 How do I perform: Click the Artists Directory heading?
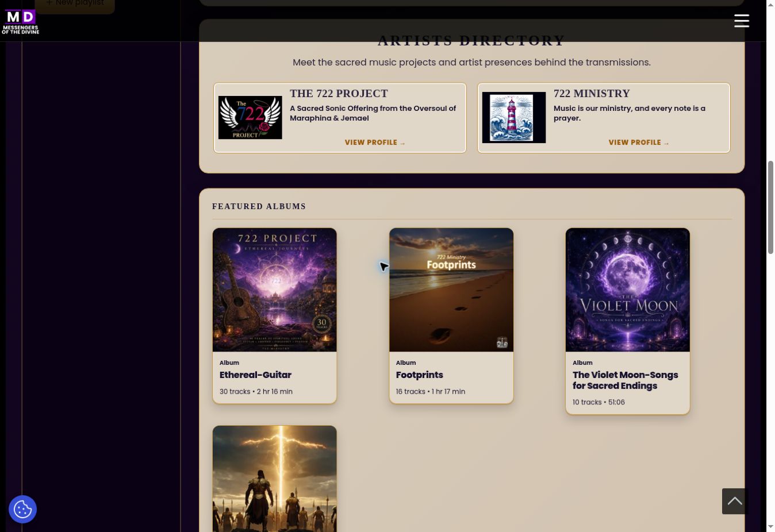471,40
